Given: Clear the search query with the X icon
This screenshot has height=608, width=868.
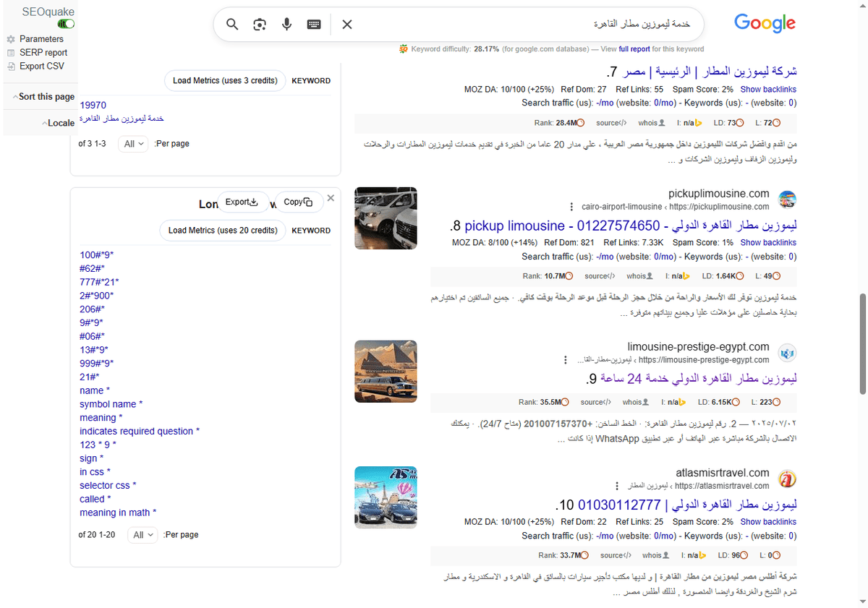Looking at the screenshot, I should click(x=346, y=24).
